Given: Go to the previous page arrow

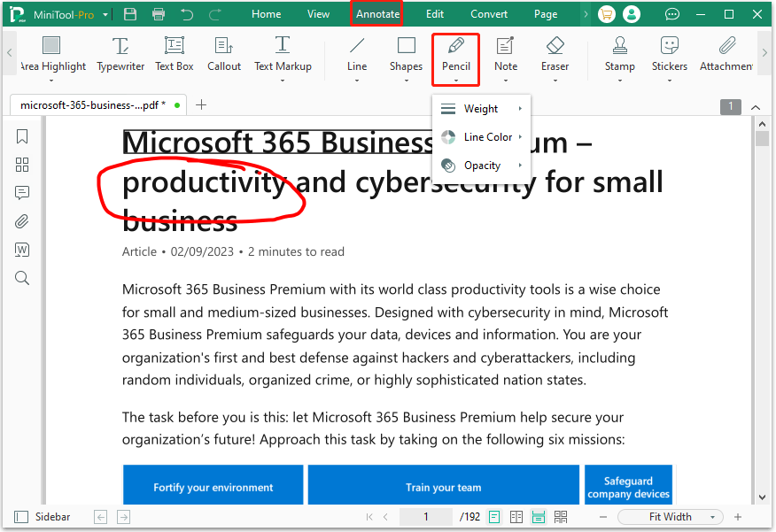Looking at the screenshot, I should click(386, 517).
